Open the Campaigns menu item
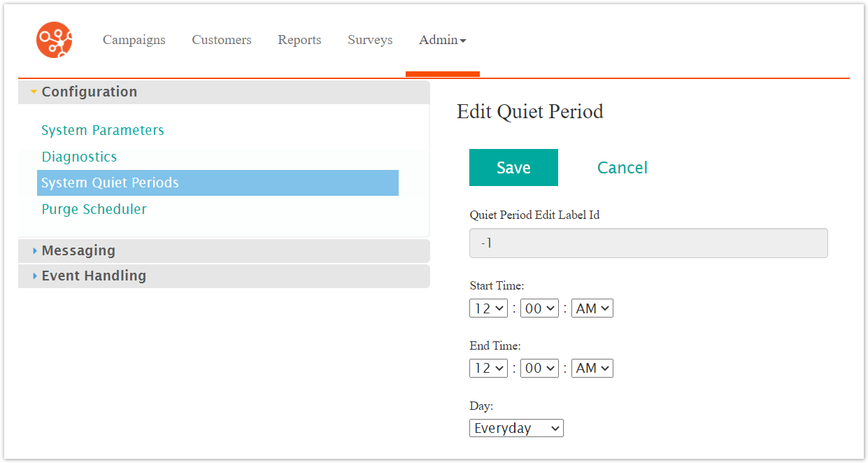Screen dimensions: 868x463 (x=134, y=40)
